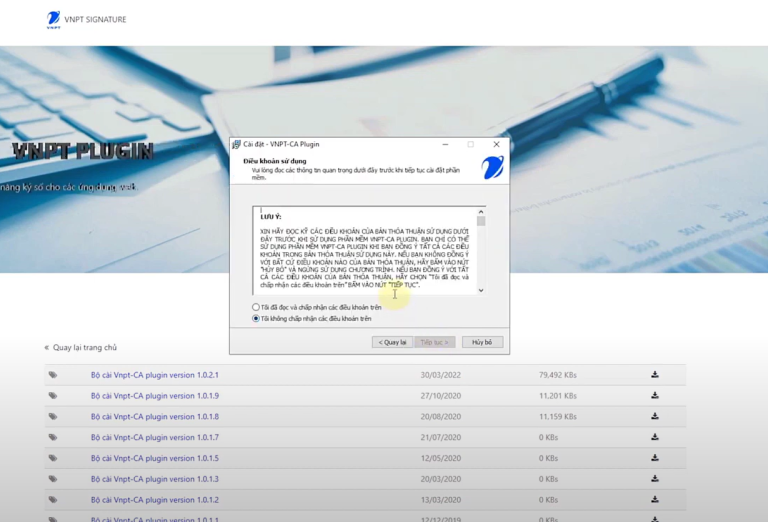This screenshot has height=522, width=768.
Task: Click download icon for version 1.0.1.8
Action: pyautogui.click(x=655, y=416)
